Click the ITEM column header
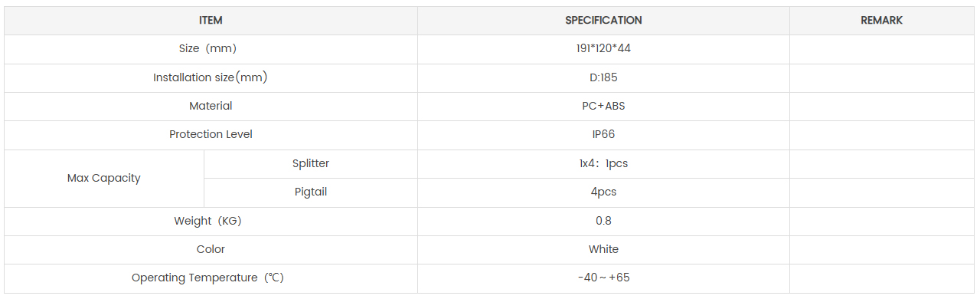980x299 pixels. pos(211,21)
